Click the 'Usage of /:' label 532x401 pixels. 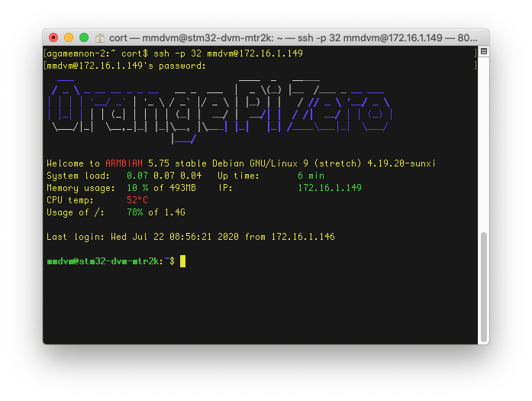click(x=76, y=212)
